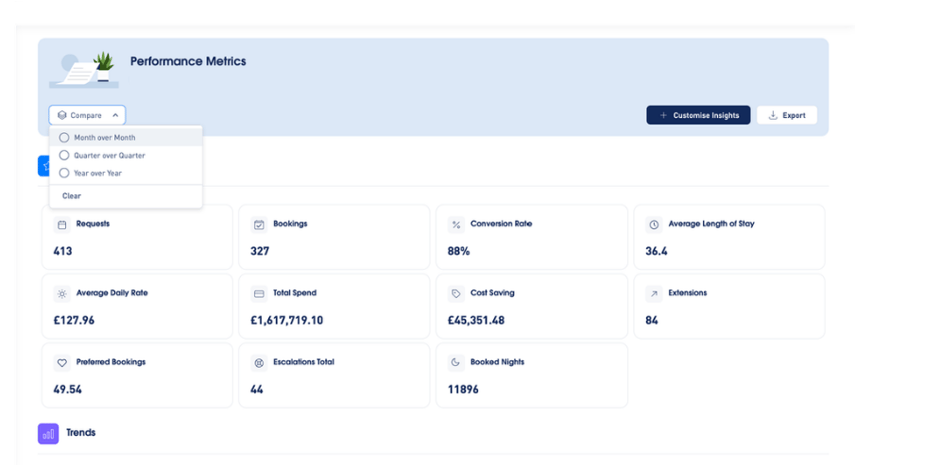Click the Trends section heading
940x465 pixels.
(x=80, y=433)
